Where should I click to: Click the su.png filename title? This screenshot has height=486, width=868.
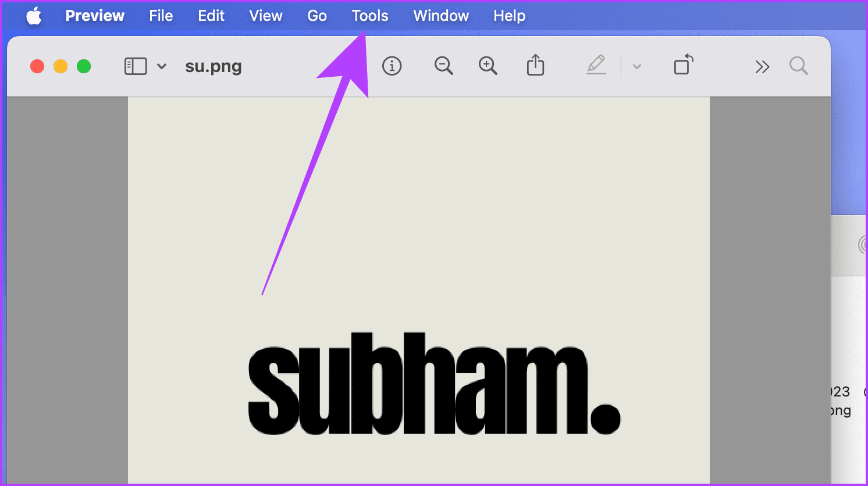tap(213, 66)
